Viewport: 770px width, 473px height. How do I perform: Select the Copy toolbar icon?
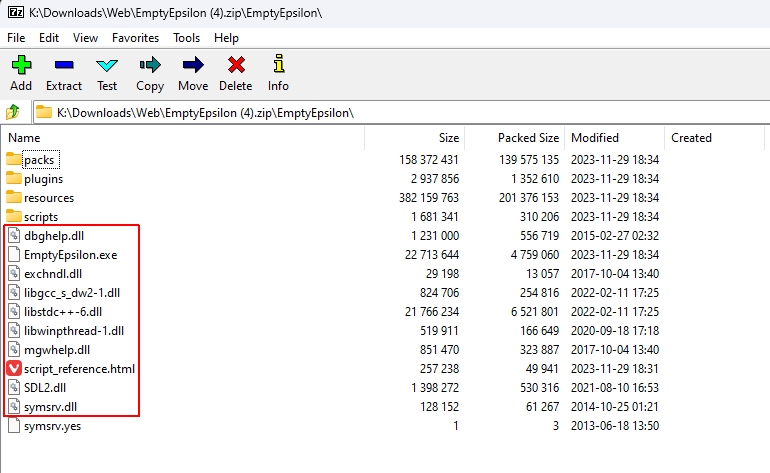click(x=150, y=65)
